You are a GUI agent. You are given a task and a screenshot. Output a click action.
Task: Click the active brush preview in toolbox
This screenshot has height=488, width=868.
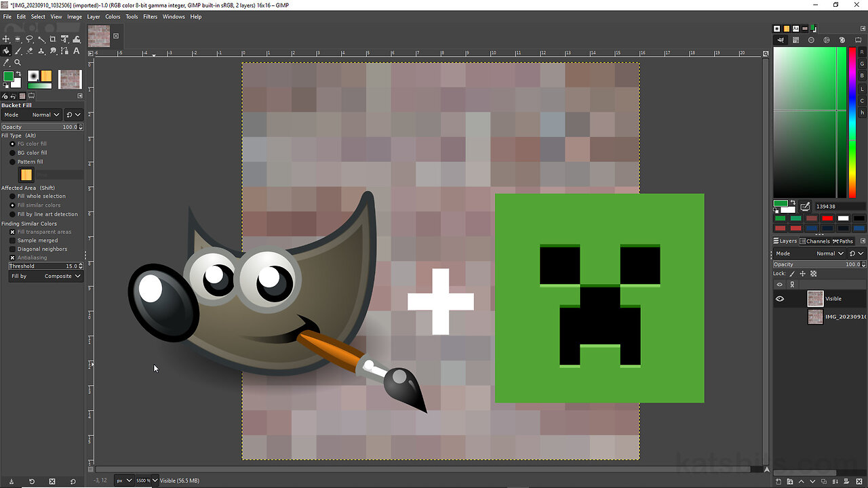(33, 76)
